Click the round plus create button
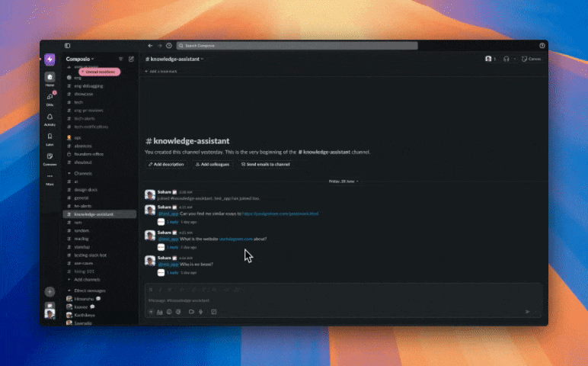 [x=50, y=292]
